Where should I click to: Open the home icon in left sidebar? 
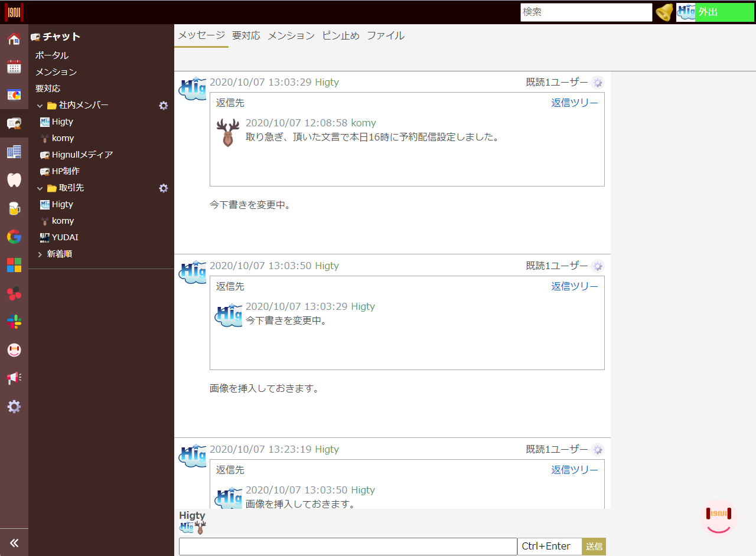[x=14, y=40]
